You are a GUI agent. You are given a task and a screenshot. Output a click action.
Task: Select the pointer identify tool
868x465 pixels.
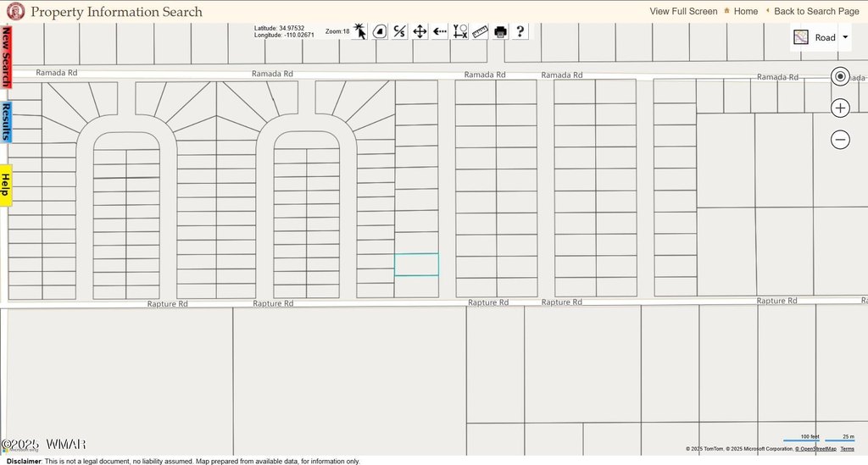pos(360,31)
